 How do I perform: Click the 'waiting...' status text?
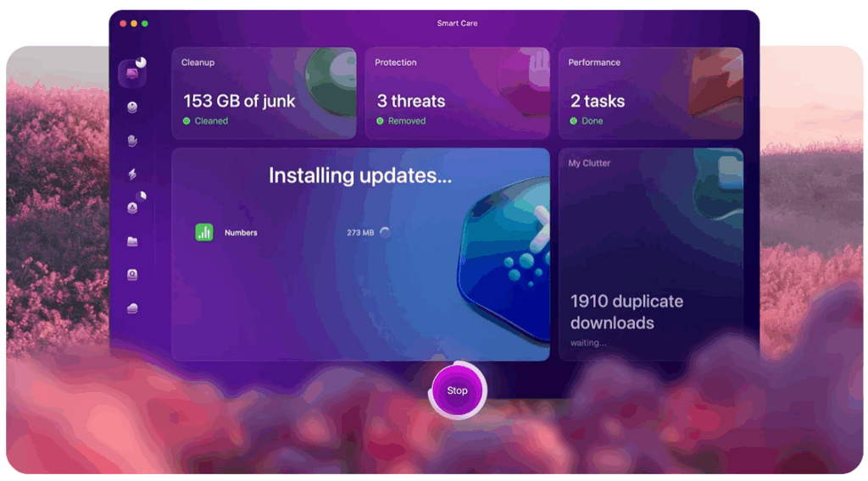(588, 343)
